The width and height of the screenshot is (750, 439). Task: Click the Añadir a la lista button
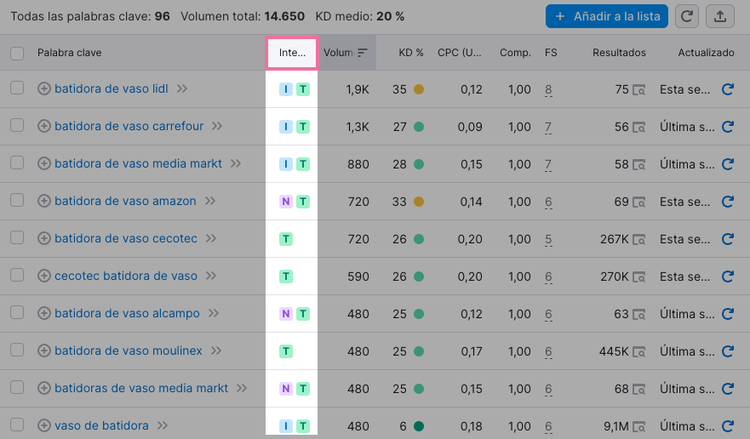tap(607, 16)
